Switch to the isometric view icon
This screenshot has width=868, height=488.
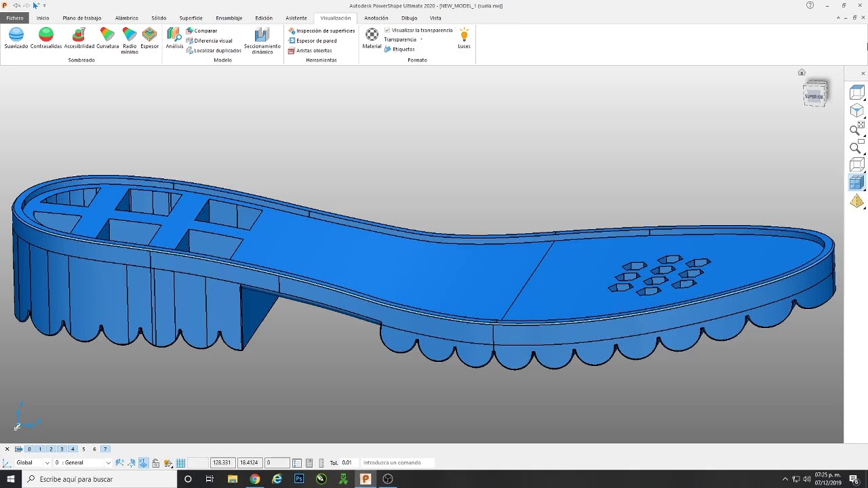857,111
